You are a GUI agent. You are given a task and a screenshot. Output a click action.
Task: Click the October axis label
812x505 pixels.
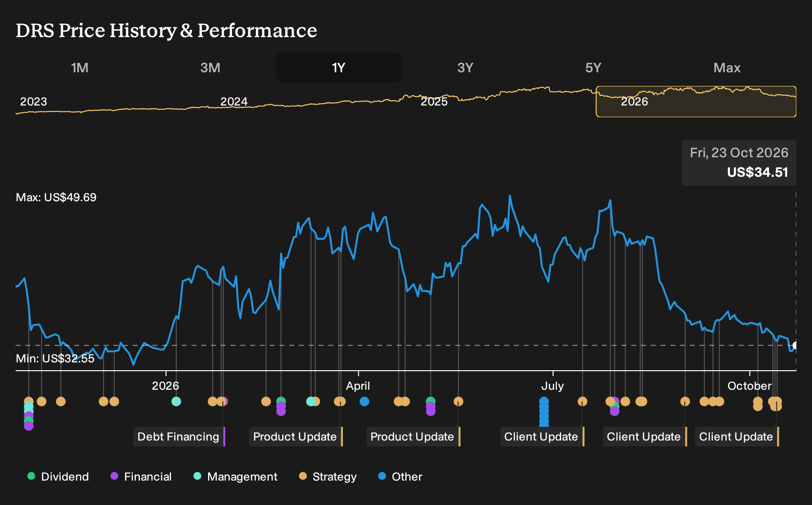point(749,386)
